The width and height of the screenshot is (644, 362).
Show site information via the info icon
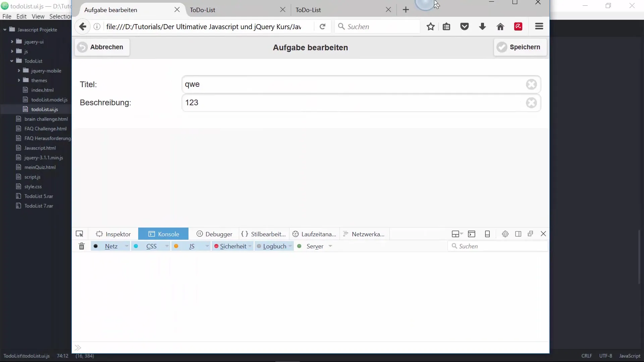point(97,26)
